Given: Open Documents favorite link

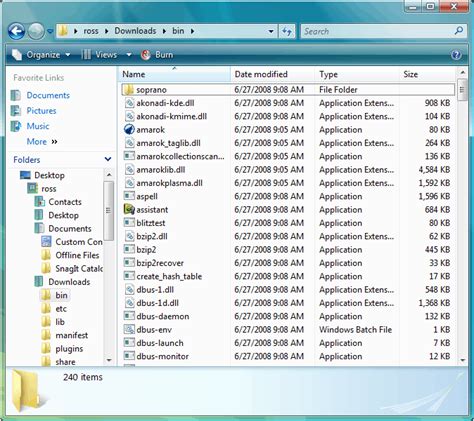Looking at the screenshot, I should tap(48, 95).
